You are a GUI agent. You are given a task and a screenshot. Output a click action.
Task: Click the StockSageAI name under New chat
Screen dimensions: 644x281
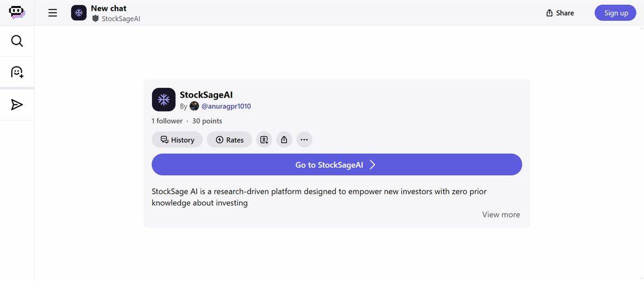(121, 19)
